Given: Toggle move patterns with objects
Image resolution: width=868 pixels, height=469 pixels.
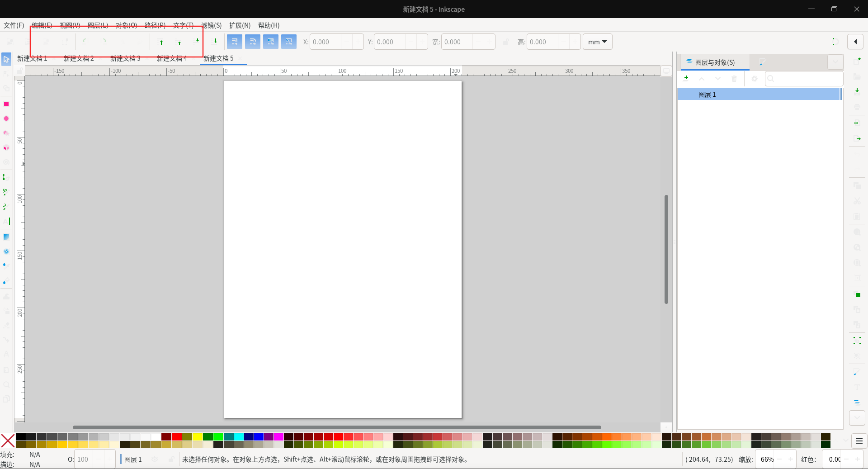Looking at the screenshot, I should coord(289,42).
